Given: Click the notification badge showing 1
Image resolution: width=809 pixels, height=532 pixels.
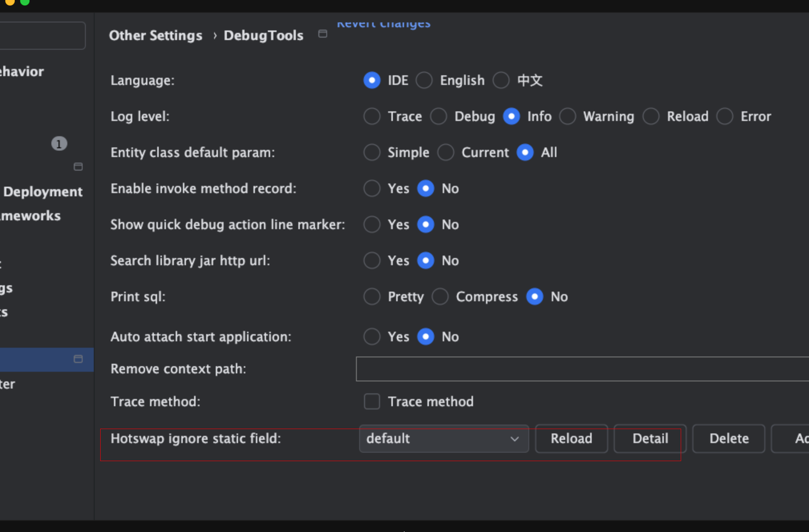Looking at the screenshot, I should [x=59, y=144].
